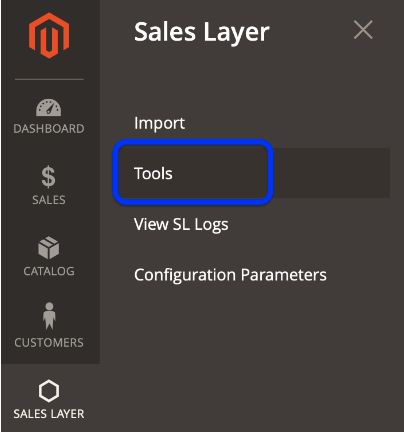Screen dimensions: 404x432
Task: Select the Customers person icon
Action: [49, 316]
